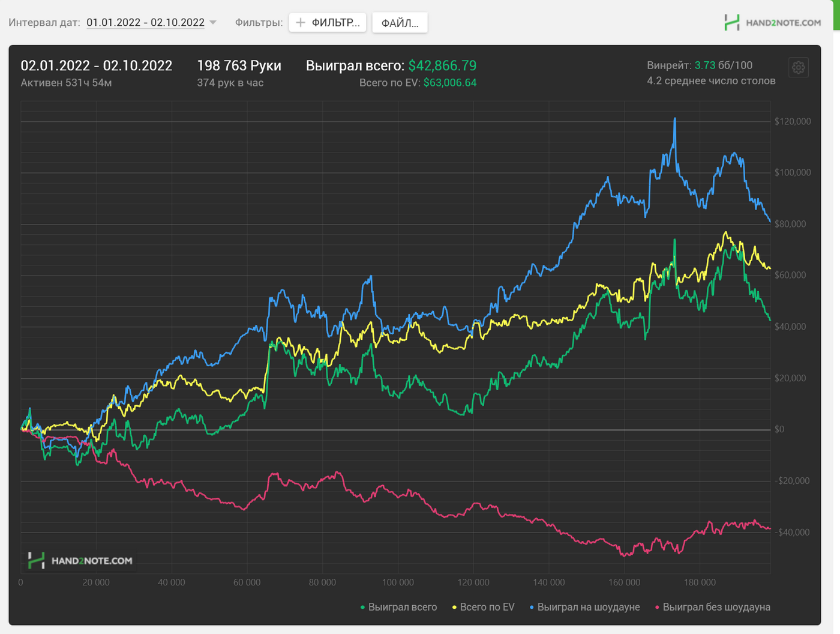Click the 374 рук в час text
The width and height of the screenshot is (840, 634).
(230, 83)
